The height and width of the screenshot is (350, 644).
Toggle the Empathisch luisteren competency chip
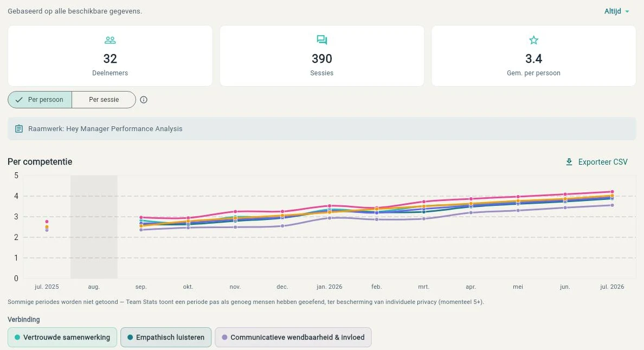click(166, 338)
